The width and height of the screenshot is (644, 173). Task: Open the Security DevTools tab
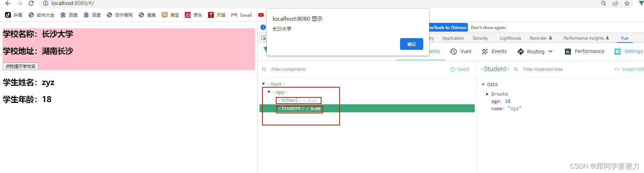480,38
